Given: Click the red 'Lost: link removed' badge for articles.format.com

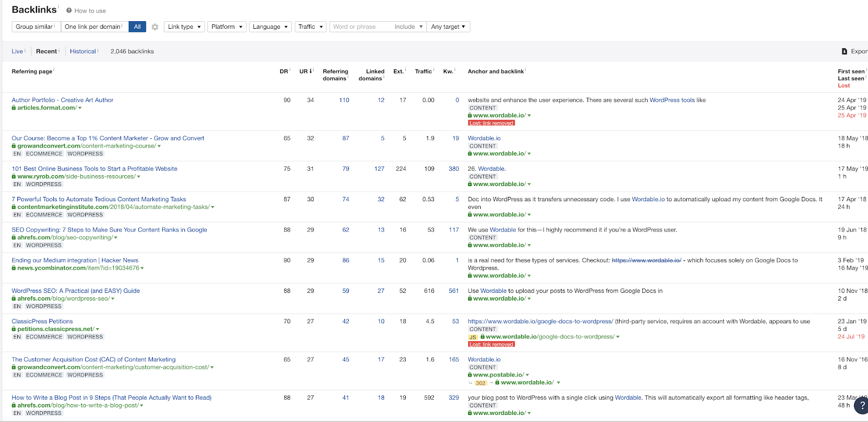Looking at the screenshot, I should coord(492,123).
